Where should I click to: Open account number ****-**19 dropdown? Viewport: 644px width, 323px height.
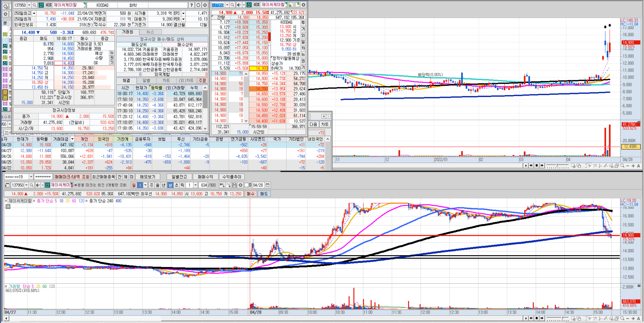pyautogui.click(x=31, y=177)
